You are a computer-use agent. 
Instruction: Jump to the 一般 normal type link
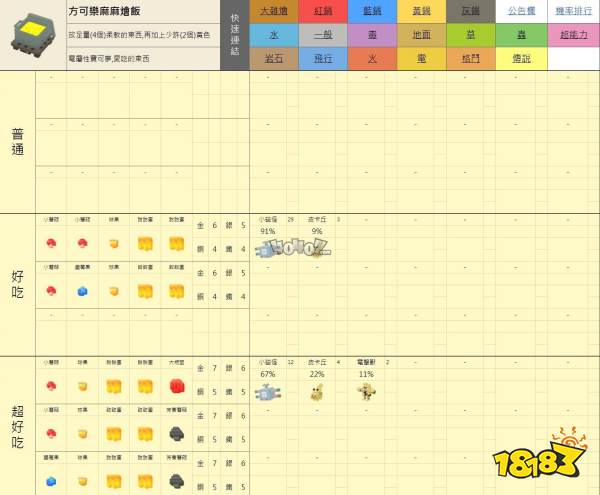point(323,35)
